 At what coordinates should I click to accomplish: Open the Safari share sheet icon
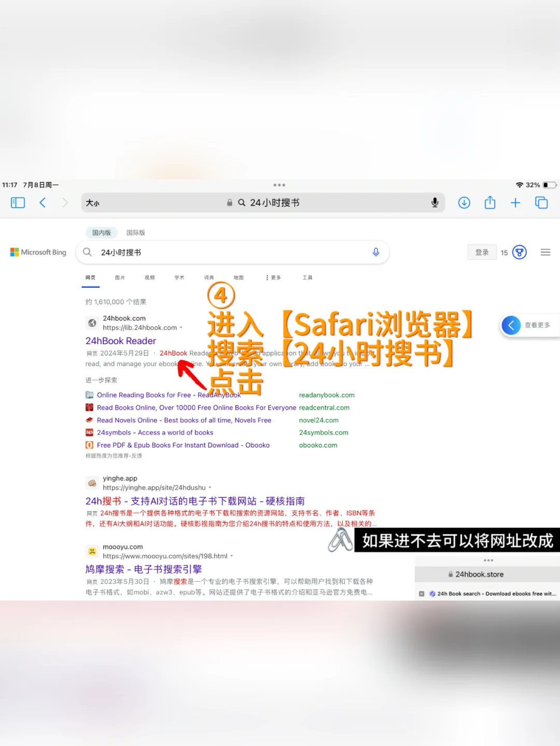[x=490, y=202]
